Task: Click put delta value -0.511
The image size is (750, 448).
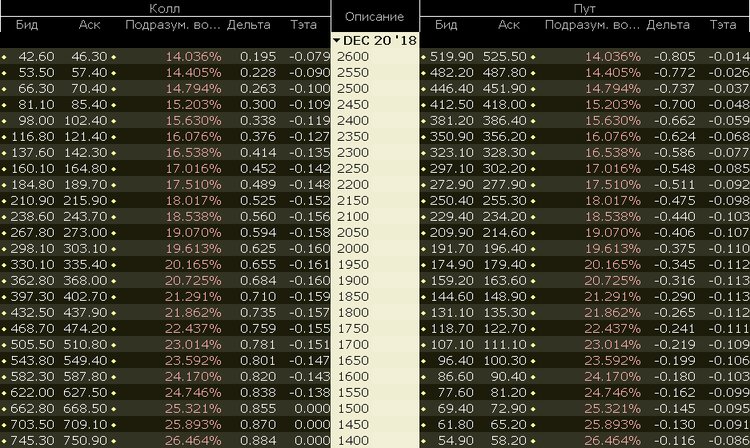Action: coord(675,185)
